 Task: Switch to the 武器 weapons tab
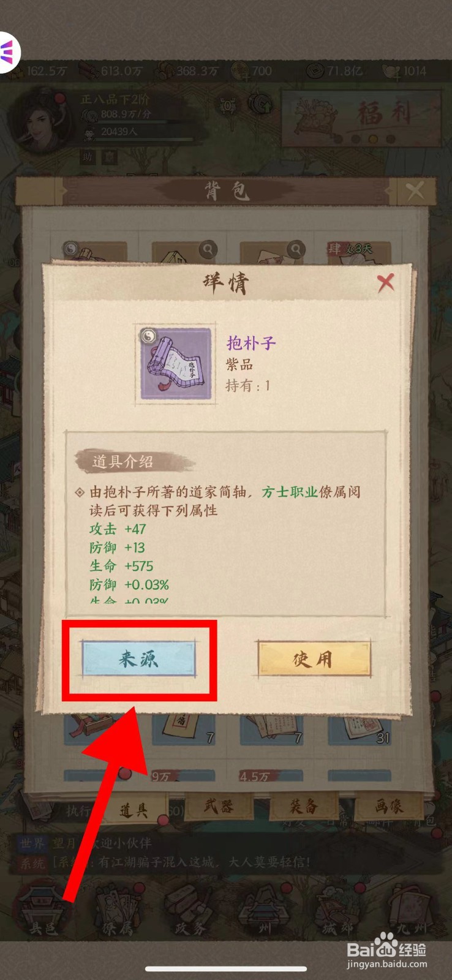[x=219, y=807]
